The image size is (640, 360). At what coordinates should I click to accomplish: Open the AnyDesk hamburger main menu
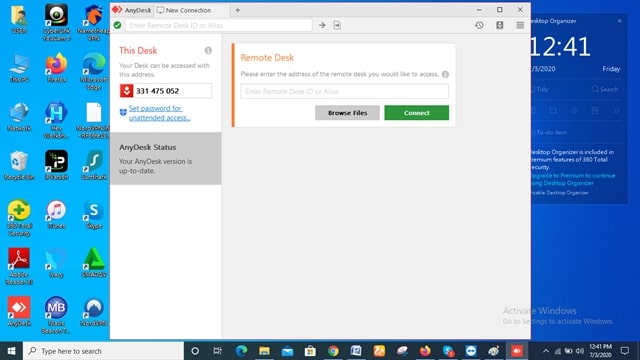point(520,25)
